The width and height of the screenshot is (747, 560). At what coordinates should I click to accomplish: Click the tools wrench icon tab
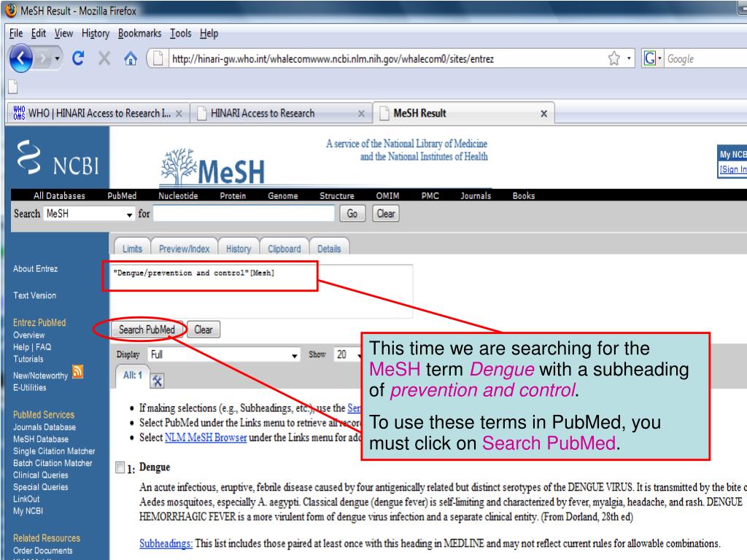pos(158,381)
